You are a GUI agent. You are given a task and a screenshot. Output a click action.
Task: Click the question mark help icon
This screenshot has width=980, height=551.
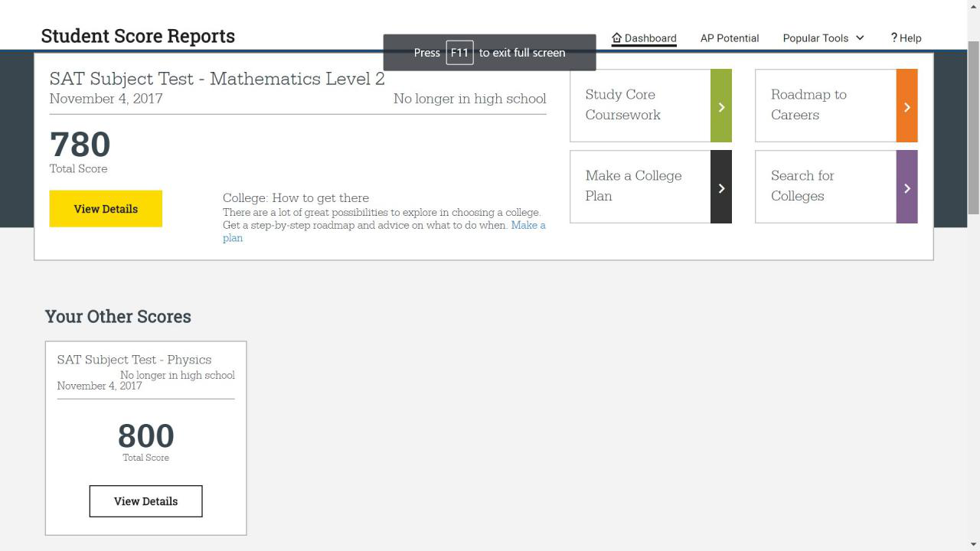tap(893, 37)
